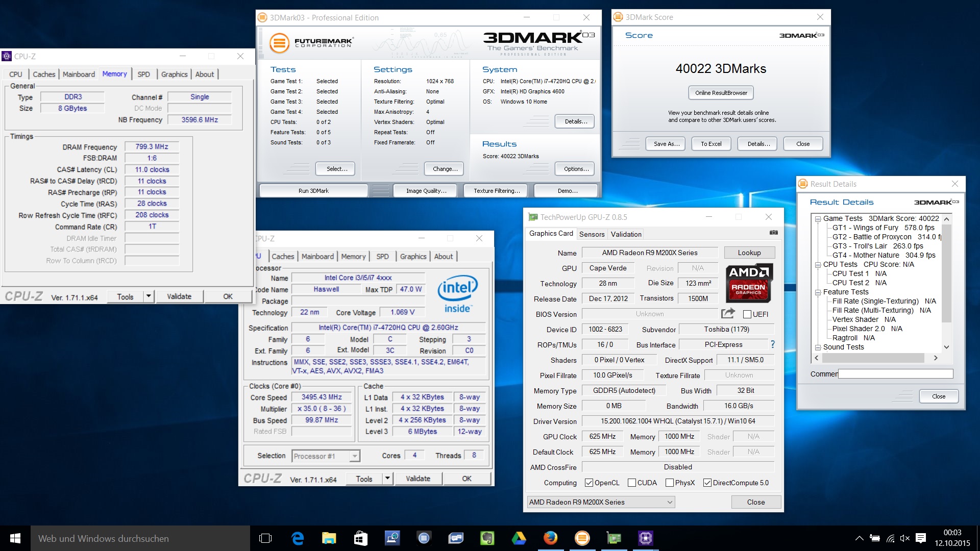
Task: Collapse the Sound Tests tree node
Action: [818, 347]
